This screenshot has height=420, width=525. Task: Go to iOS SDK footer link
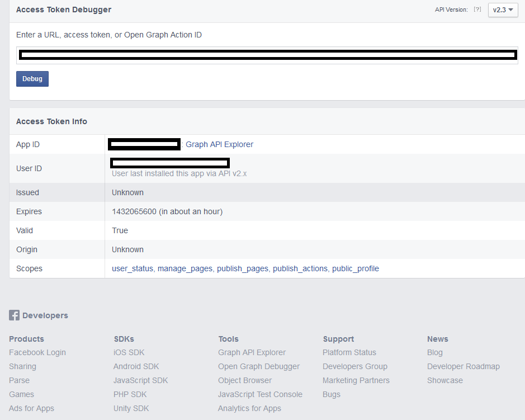point(129,352)
